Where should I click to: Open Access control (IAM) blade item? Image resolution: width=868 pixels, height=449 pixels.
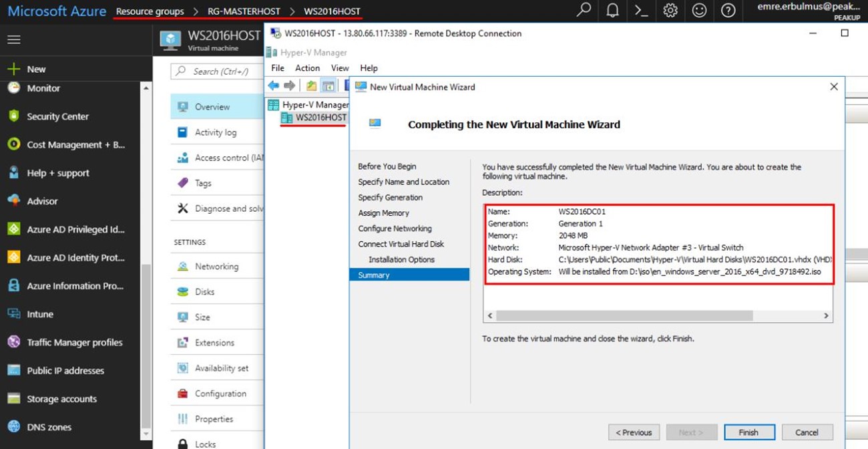(x=217, y=158)
